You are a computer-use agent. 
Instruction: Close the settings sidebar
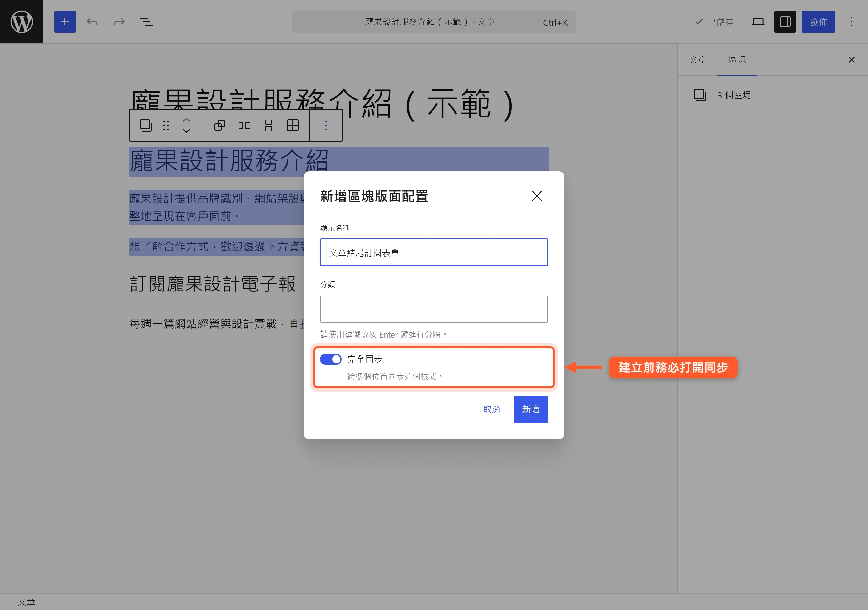(x=851, y=60)
